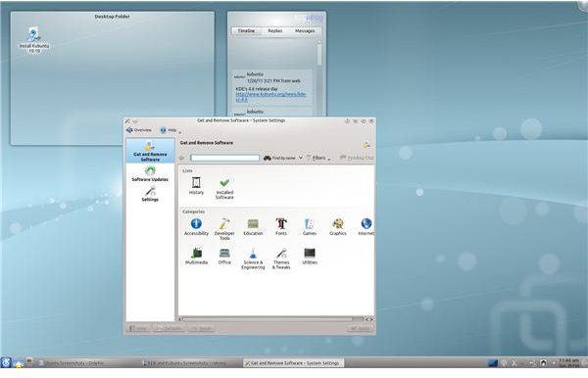The image size is (588, 378).
Task: Browse the Graphics category
Action: pos(337,226)
